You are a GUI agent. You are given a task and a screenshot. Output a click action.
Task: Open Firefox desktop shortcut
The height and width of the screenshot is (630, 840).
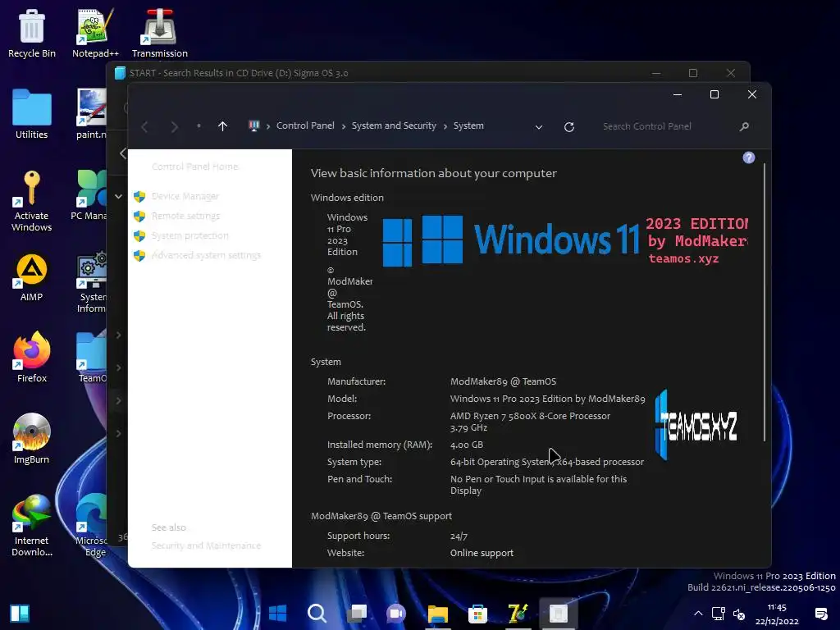tap(32, 358)
